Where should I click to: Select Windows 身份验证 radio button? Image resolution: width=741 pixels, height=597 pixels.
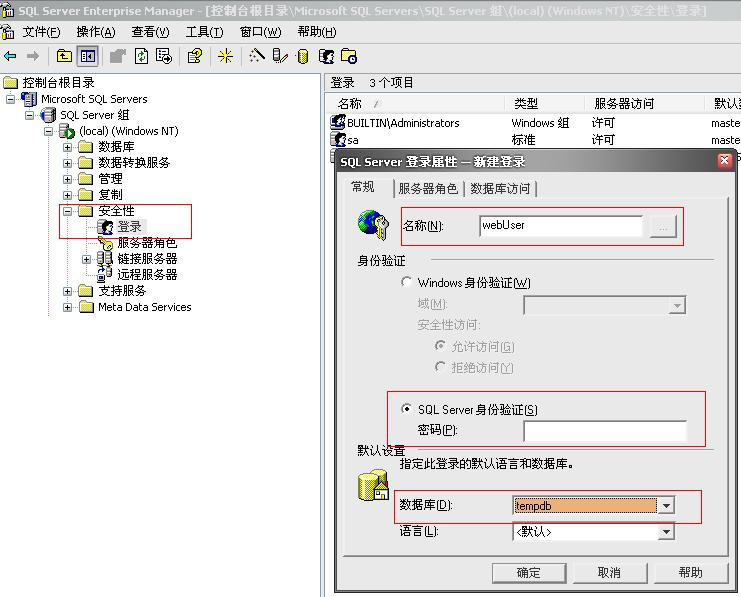(x=405, y=282)
